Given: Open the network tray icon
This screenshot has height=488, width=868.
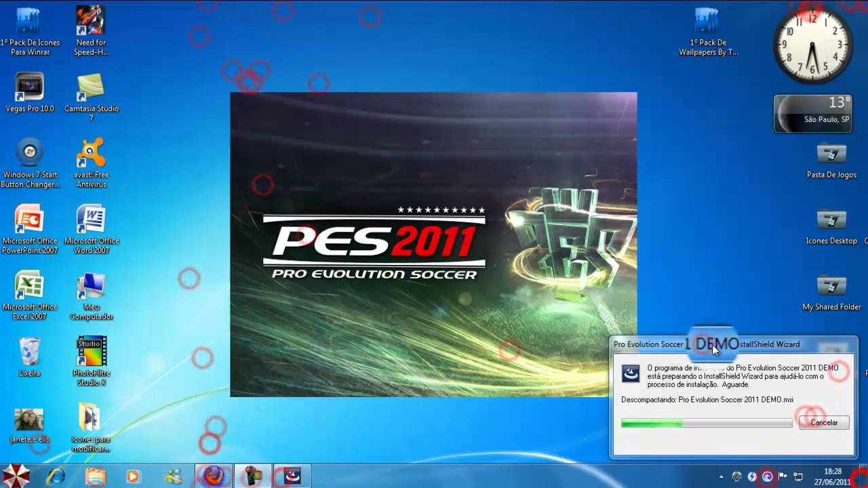Looking at the screenshot, I should (798, 476).
